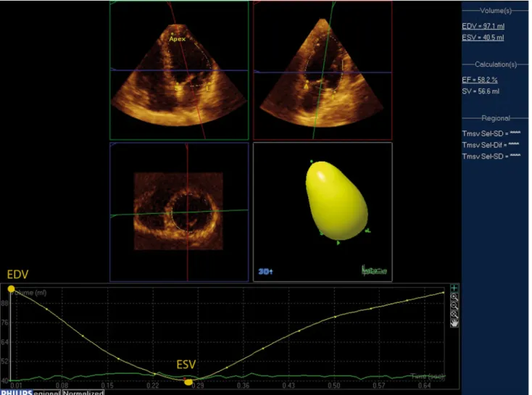Open the ESV = 40.5 ml value
The height and width of the screenshot is (395, 532).
click(x=483, y=38)
